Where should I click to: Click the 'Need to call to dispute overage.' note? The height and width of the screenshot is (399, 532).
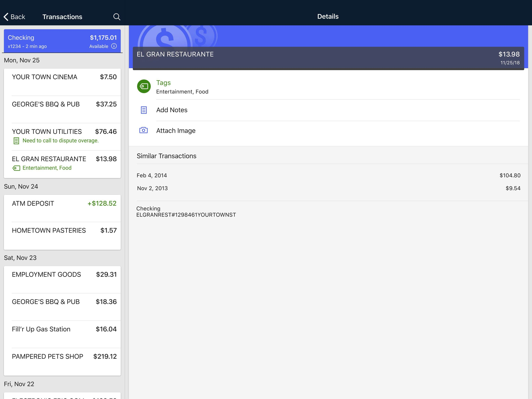[x=61, y=140]
